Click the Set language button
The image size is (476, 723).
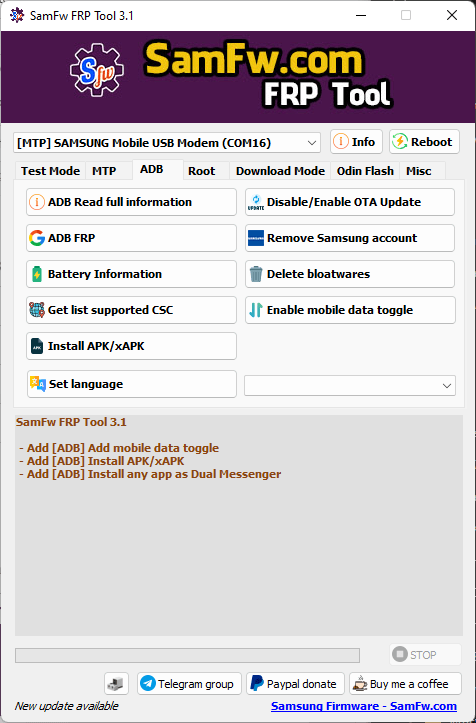click(132, 384)
